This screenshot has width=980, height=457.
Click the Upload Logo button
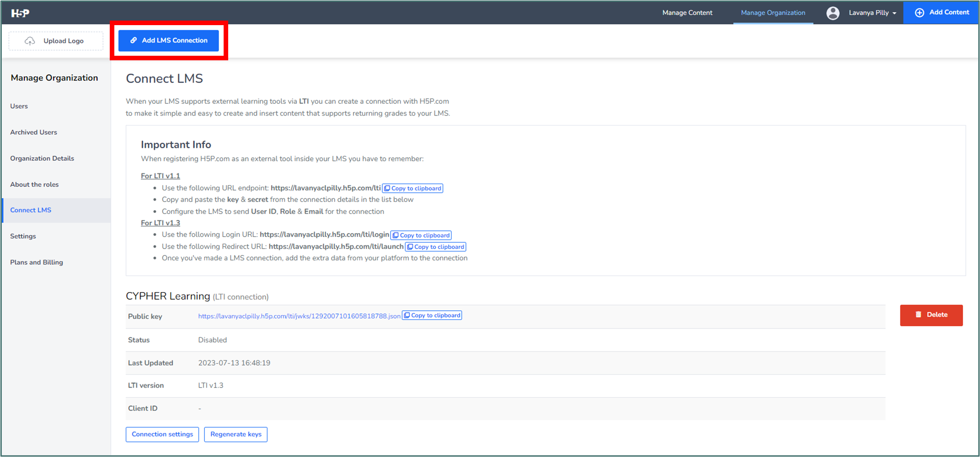coord(56,41)
